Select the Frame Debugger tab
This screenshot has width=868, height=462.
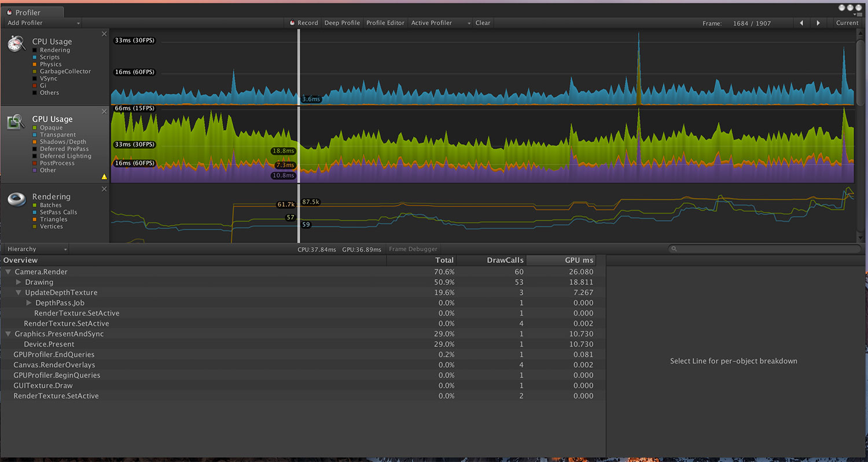[x=413, y=249]
